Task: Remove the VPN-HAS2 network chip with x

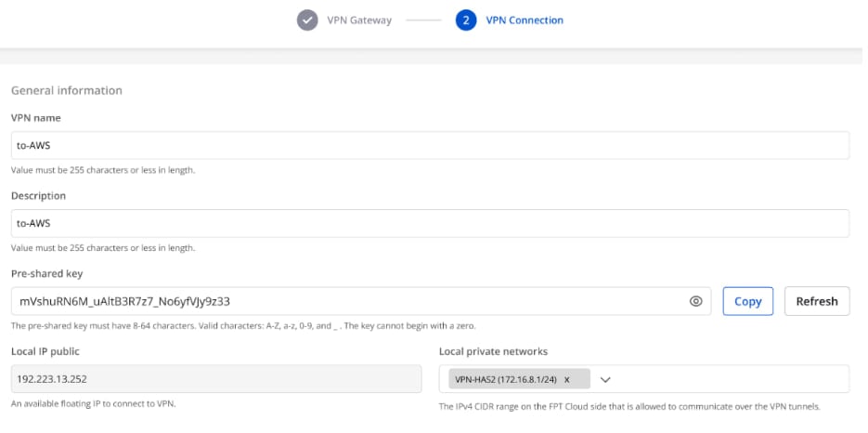Action: click(567, 379)
